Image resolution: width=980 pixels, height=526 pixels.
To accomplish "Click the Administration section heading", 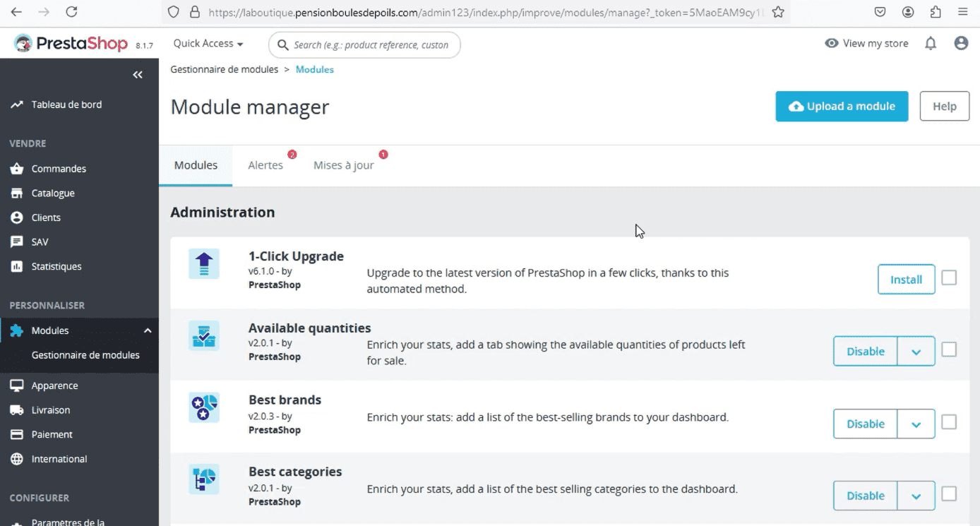I will tap(222, 212).
